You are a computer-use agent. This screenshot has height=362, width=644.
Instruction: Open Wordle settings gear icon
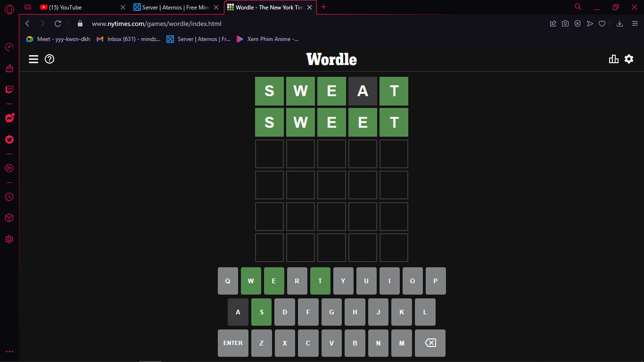tap(629, 59)
